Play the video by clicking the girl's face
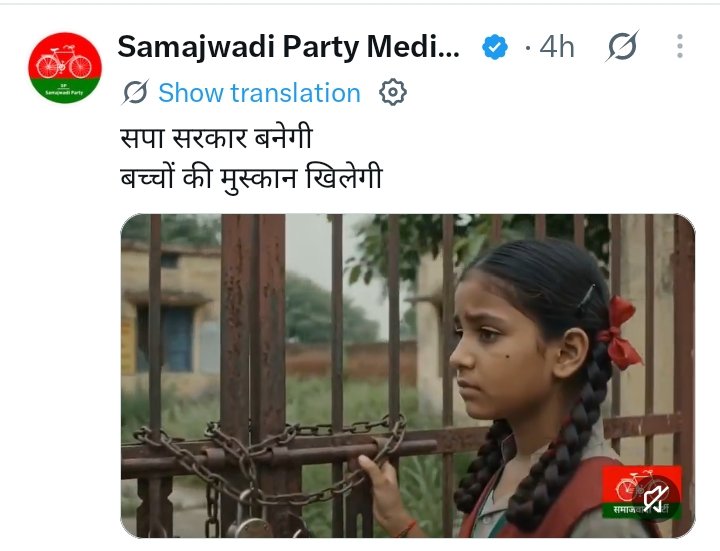This screenshot has width=720, height=551. pos(498,349)
